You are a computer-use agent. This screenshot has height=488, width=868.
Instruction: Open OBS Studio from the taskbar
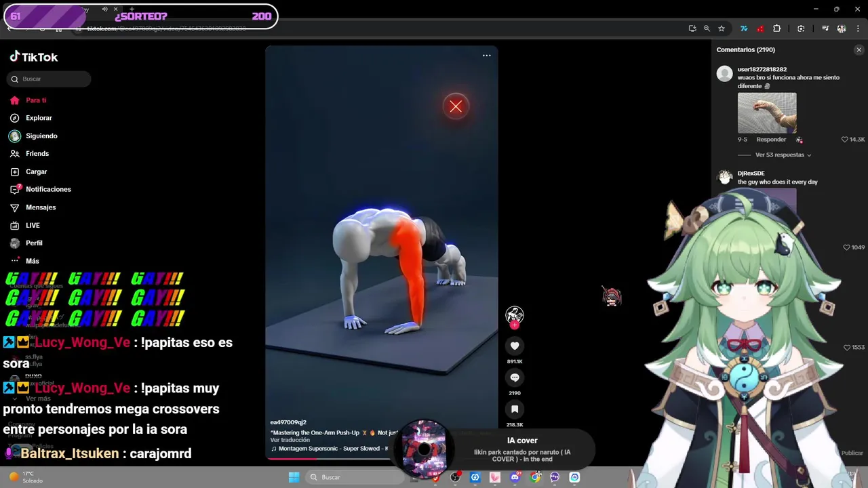pos(456,477)
